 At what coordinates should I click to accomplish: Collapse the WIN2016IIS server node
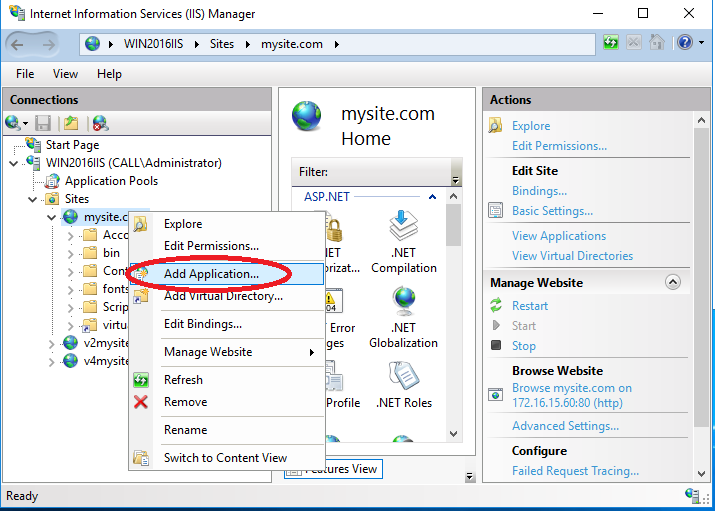coord(14,163)
